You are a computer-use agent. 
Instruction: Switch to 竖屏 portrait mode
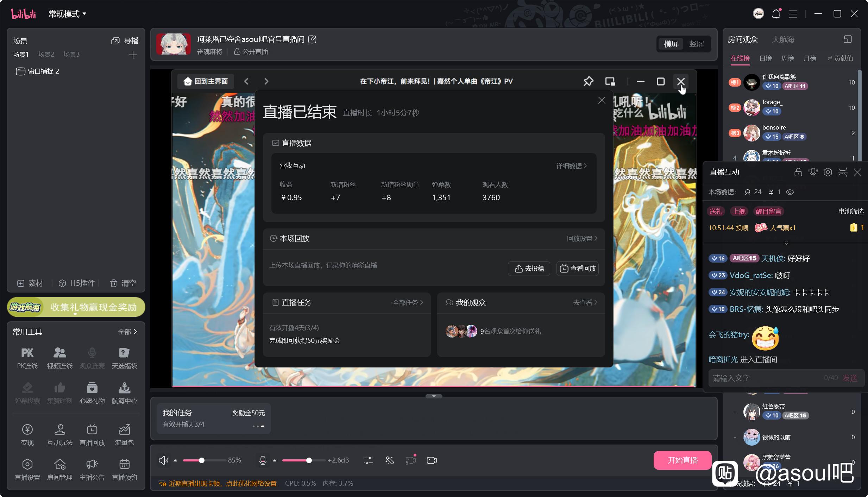pyautogui.click(x=696, y=44)
